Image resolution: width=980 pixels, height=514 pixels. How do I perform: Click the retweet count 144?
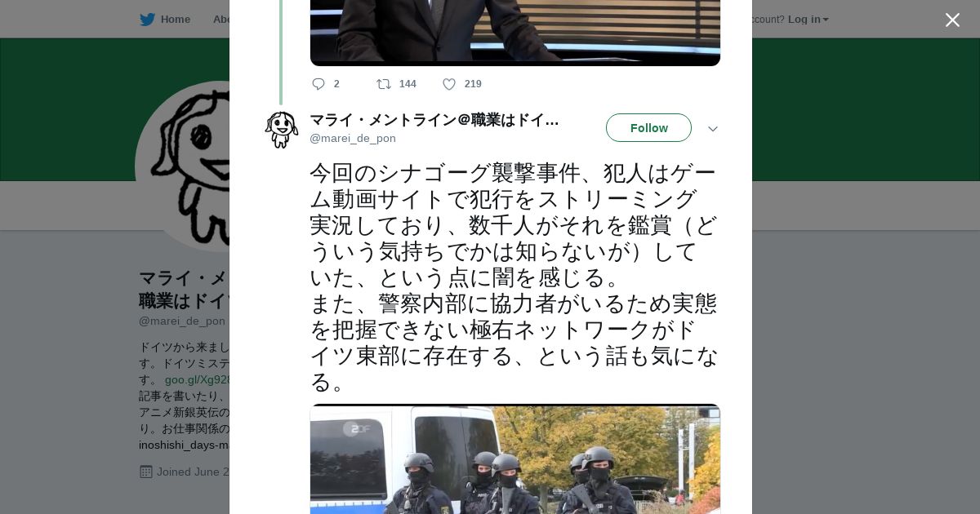click(x=408, y=84)
